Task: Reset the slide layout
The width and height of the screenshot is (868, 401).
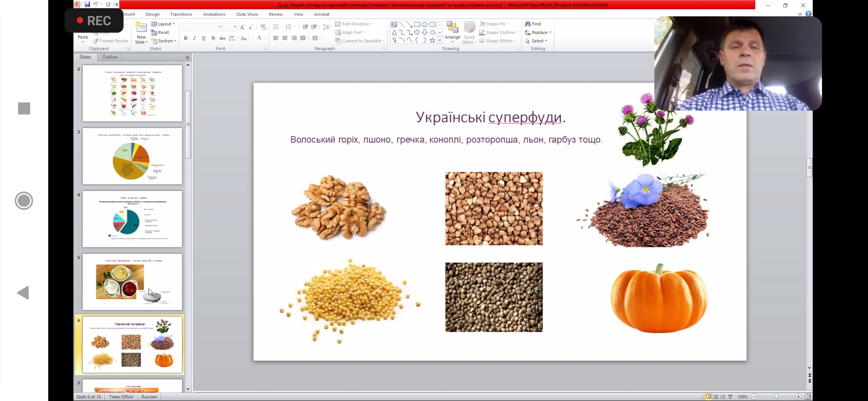Action: [x=160, y=33]
